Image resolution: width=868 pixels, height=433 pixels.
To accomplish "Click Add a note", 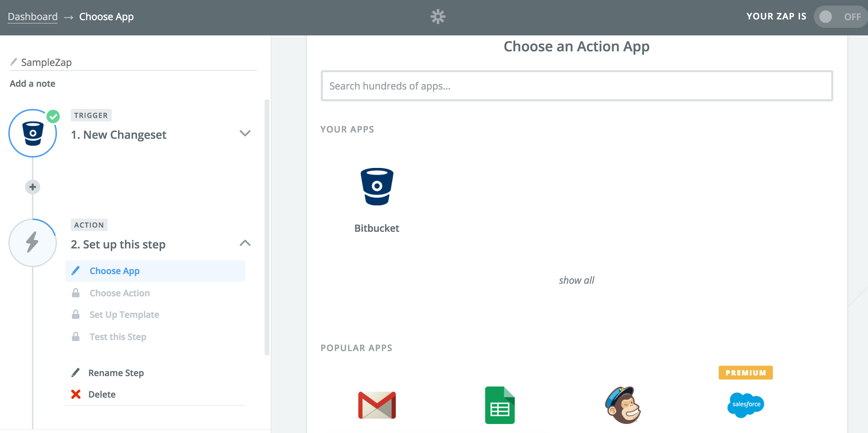I will (x=32, y=84).
